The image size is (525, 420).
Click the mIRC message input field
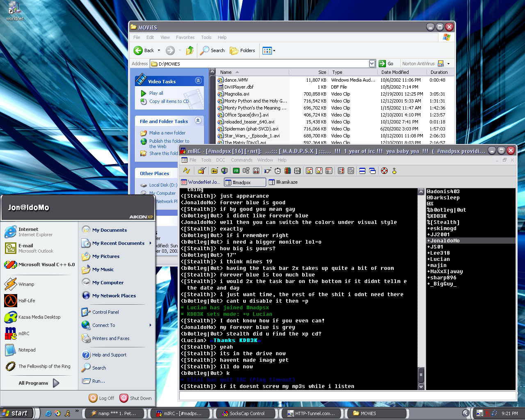[347, 396]
